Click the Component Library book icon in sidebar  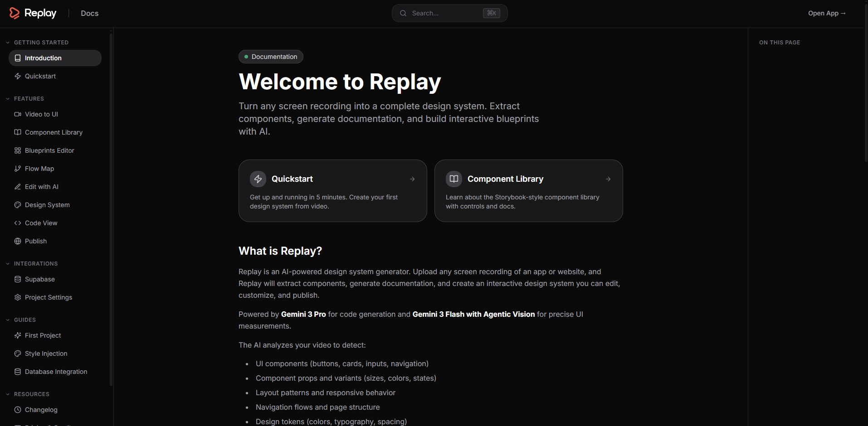click(18, 132)
